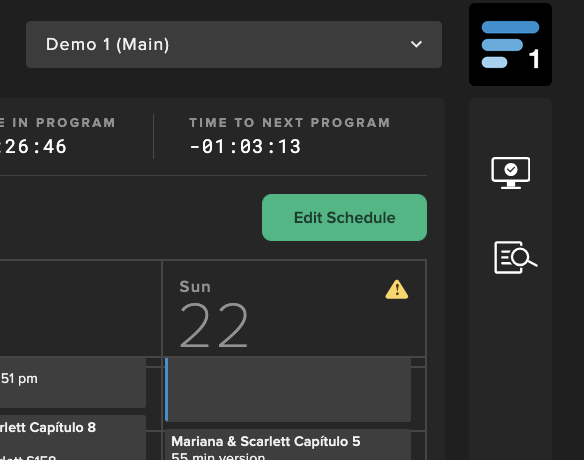The image size is (584, 460).
Task: Open the document search magnifier icon
Action: tap(515, 257)
